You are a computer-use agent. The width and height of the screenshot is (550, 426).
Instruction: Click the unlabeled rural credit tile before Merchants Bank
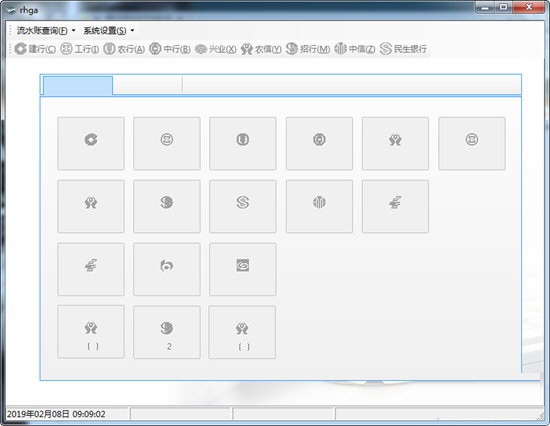click(x=91, y=206)
